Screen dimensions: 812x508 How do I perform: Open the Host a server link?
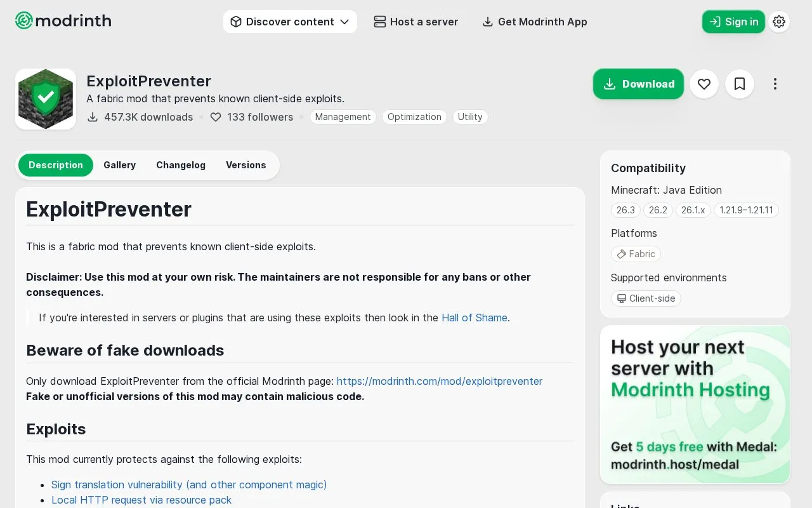pyautogui.click(x=416, y=22)
